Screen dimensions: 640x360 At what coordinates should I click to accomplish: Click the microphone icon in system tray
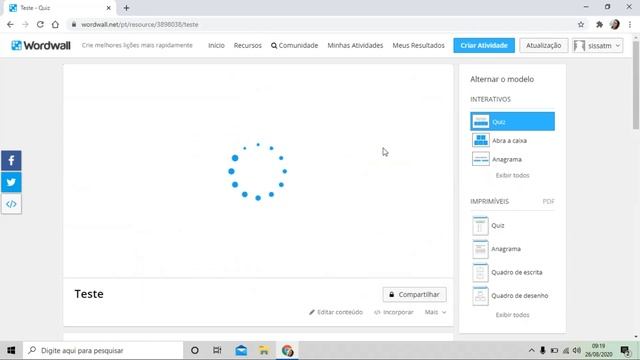click(542, 350)
